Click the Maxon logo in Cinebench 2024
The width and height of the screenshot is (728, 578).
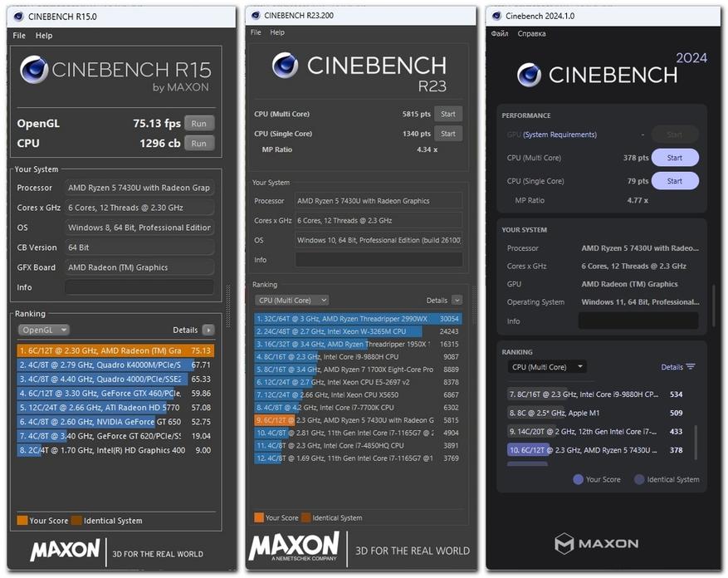(597, 543)
